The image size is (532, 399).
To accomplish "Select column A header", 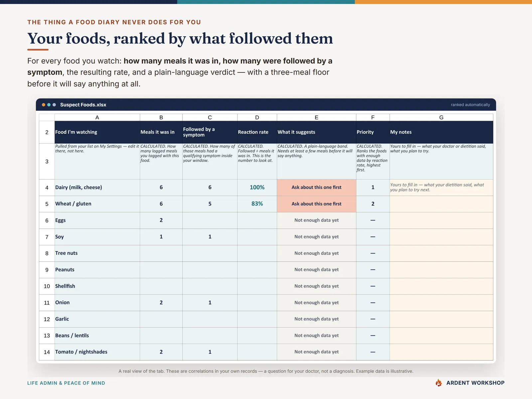I will click(x=97, y=117).
